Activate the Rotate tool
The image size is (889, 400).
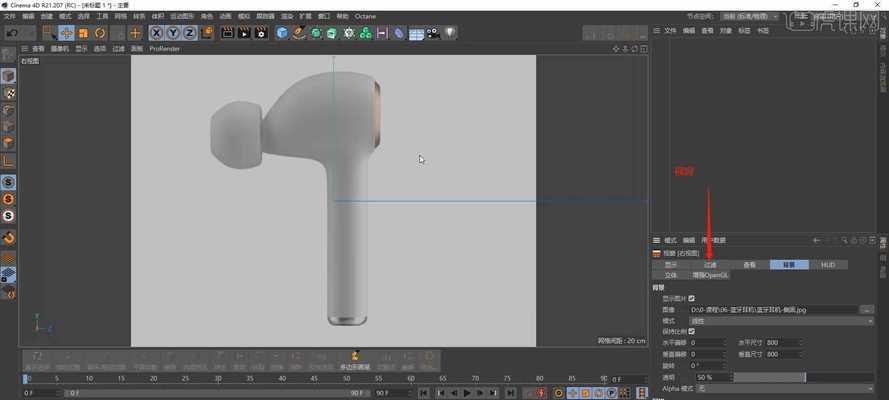(100, 33)
